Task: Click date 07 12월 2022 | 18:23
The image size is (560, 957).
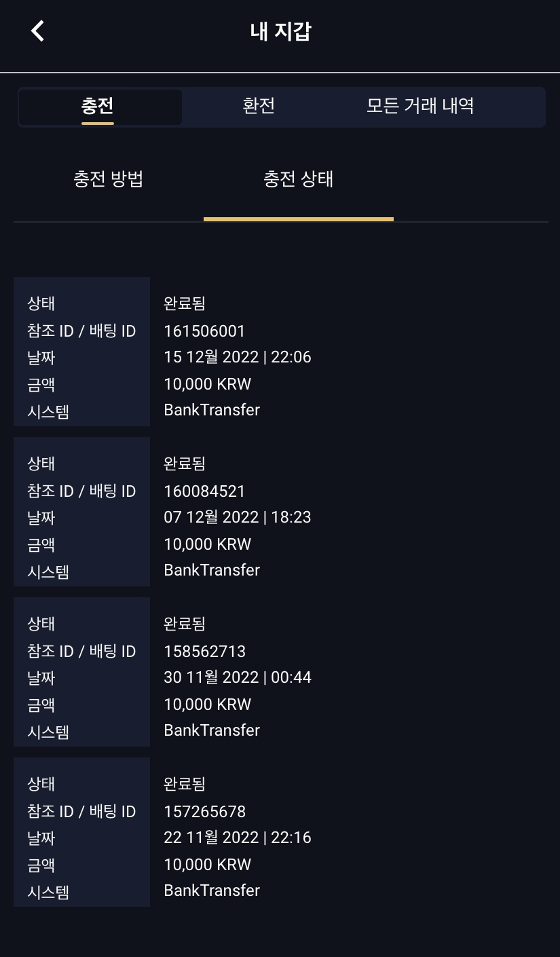Action: click(x=238, y=517)
